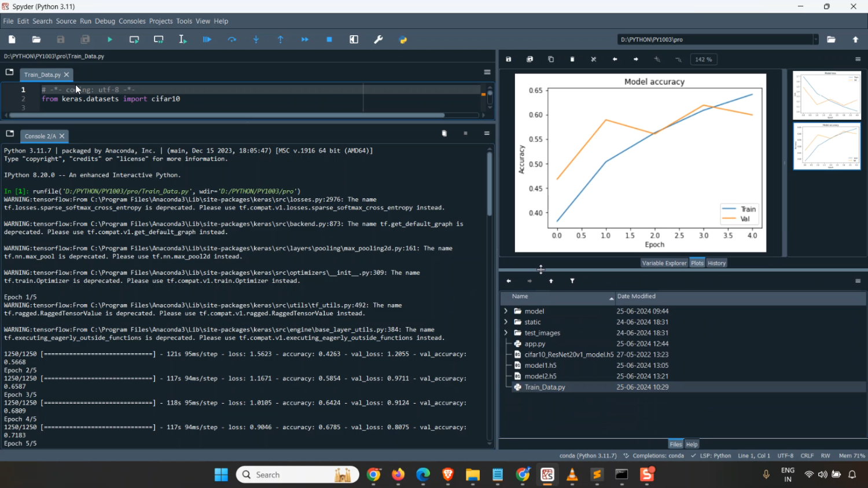Maximize the current pane icon
Image resolution: width=868 pixels, height=488 pixels.
354,40
